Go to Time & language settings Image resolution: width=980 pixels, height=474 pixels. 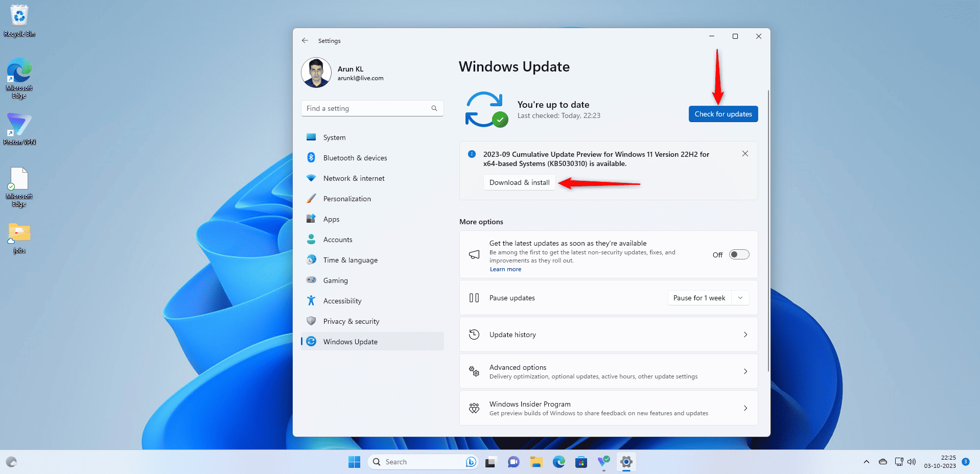(372, 260)
